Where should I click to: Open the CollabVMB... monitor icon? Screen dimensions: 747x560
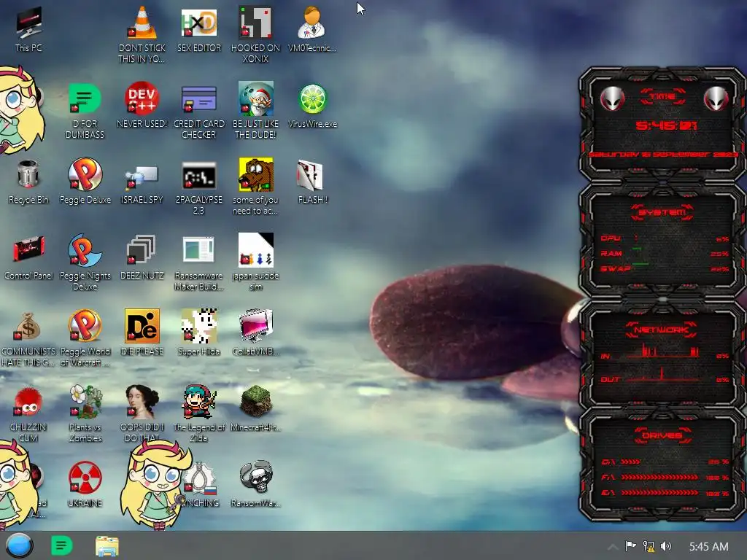tap(256, 332)
